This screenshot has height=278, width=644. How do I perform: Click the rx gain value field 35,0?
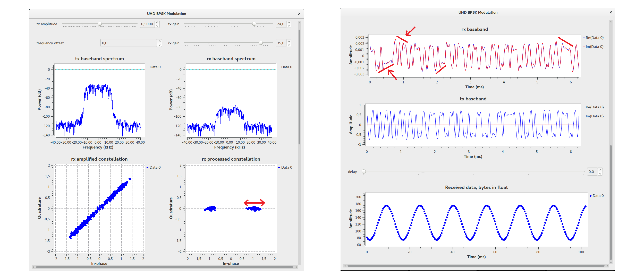pos(281,43)
